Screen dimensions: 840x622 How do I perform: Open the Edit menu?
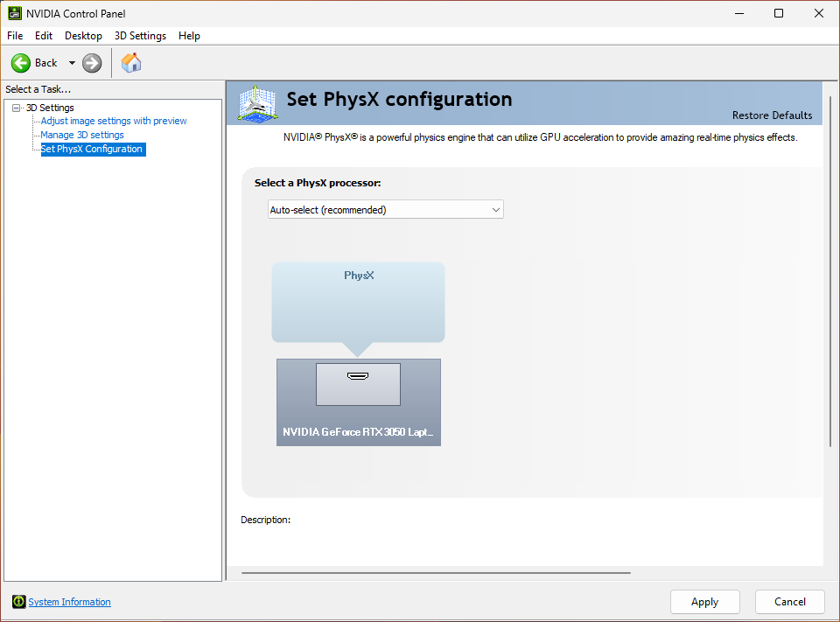pos(44,36)
